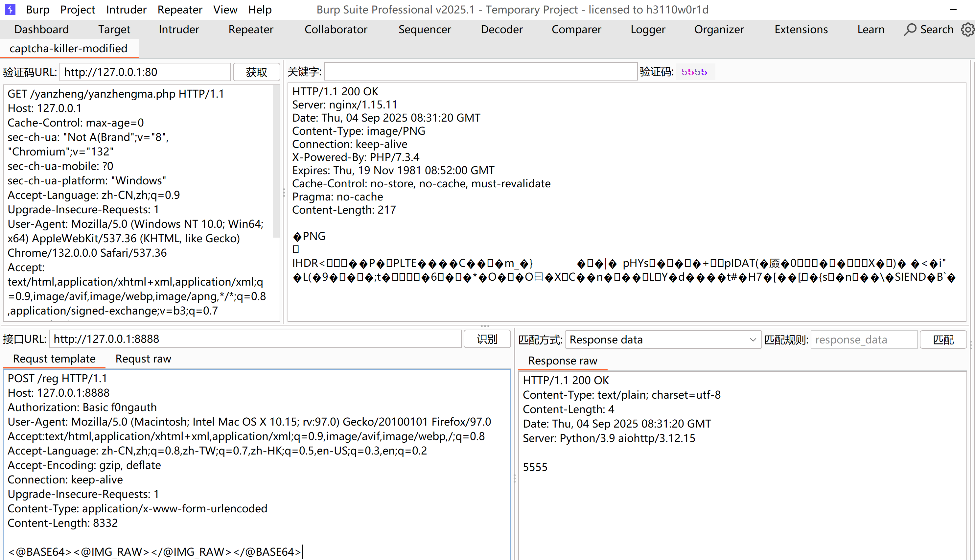Switch to the Target tab

(x=114, y=30)
